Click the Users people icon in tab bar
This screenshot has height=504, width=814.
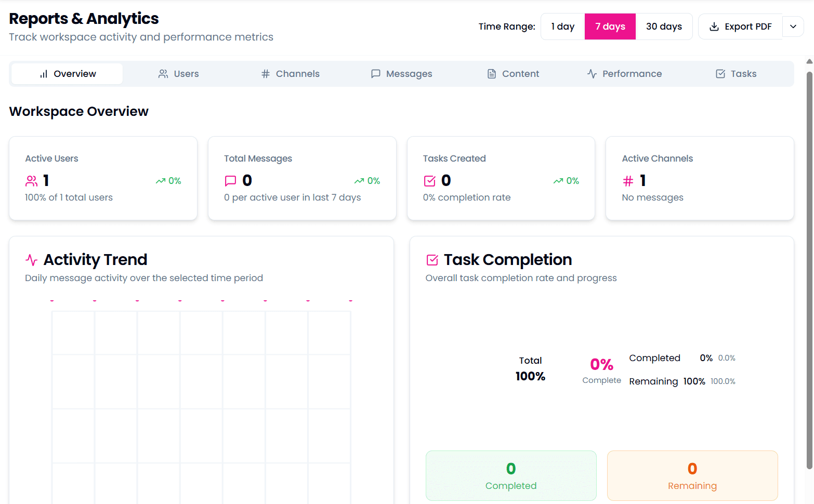click(x=163, y=73)
